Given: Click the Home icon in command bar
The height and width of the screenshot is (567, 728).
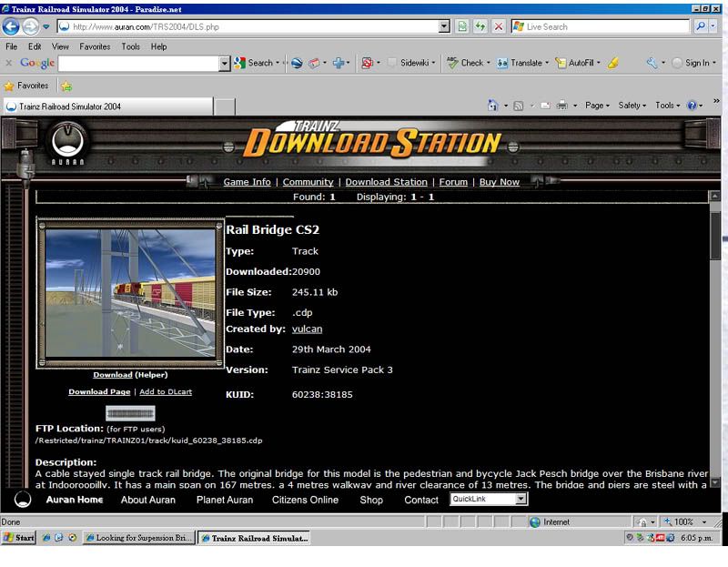Looking at the screenshot, I should pyautogui.click(x=492, y=106).
